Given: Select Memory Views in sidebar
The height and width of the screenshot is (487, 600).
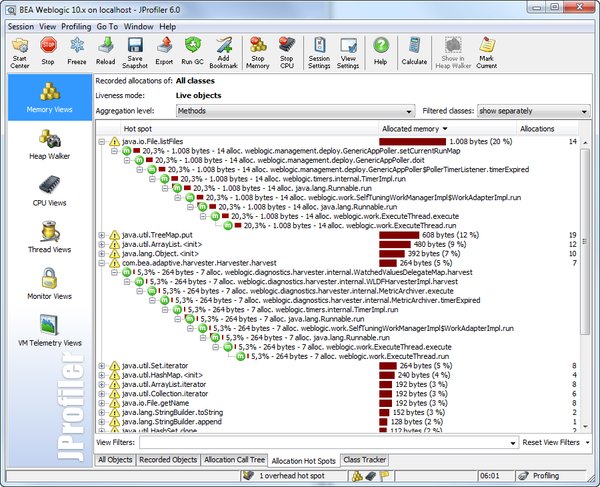Looking at the screenshot, I should click(x=50, y=98).
